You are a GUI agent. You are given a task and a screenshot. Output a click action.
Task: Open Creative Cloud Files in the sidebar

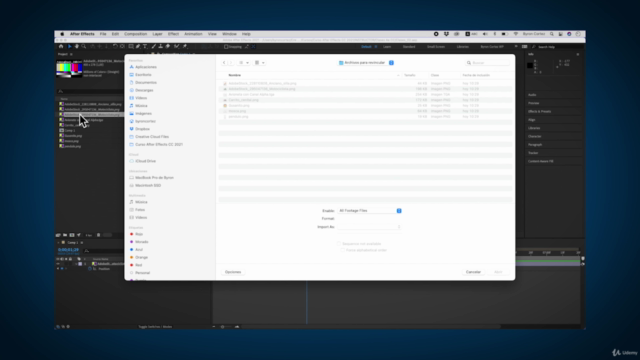pos(152,137)
